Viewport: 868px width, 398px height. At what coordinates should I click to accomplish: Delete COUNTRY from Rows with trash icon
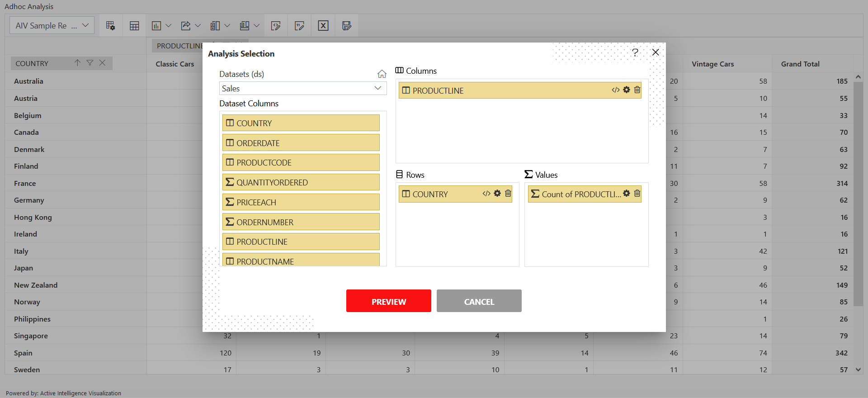coord(508,193)
